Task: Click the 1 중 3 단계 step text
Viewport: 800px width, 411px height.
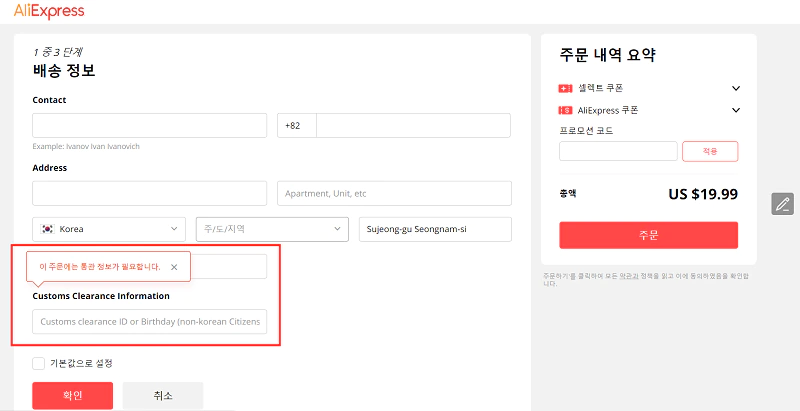Action: (x=58, y=52)
